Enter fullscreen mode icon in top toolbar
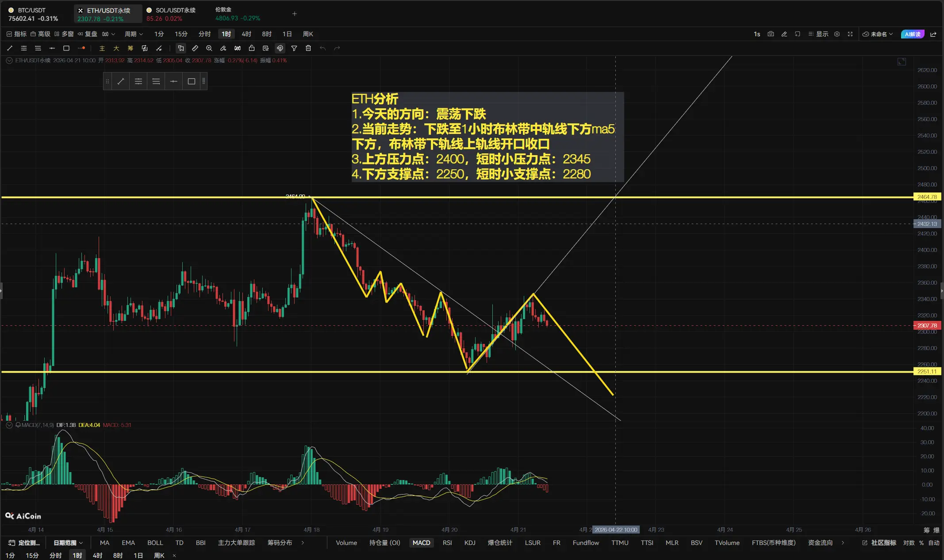The width and height of the screenshot is (944, 560). pyautogui.click(x=850, y=34)
